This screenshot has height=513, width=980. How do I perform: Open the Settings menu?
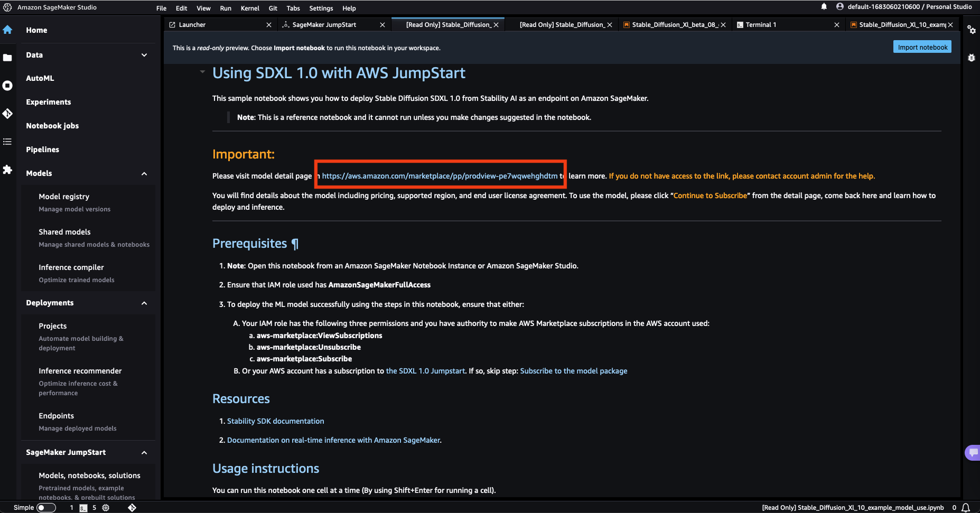[x=321, y=8]
